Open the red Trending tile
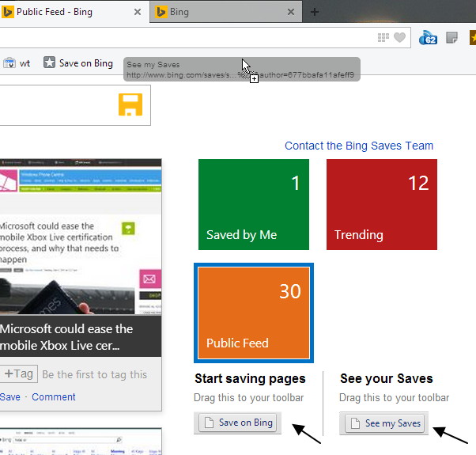The image size is (476, 455). [382, 204]
